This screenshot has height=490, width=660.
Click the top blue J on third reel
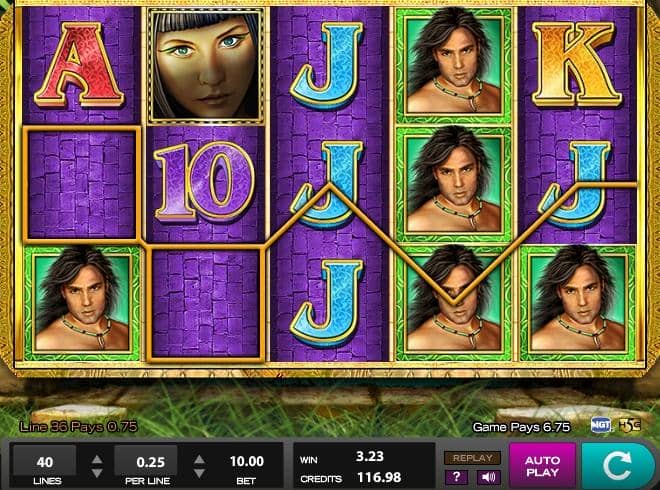[x=327, y=65]
